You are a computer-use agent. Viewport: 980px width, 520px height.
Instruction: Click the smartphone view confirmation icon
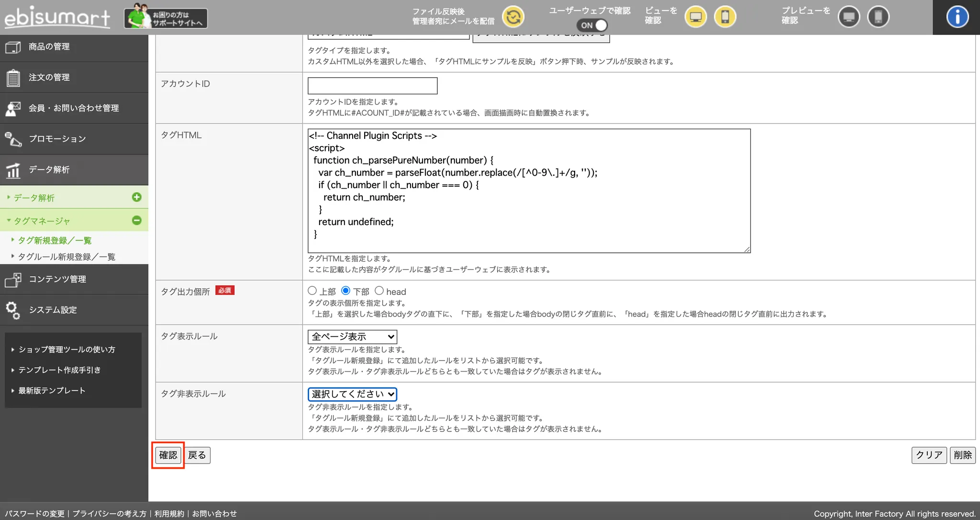coord(725,17)
